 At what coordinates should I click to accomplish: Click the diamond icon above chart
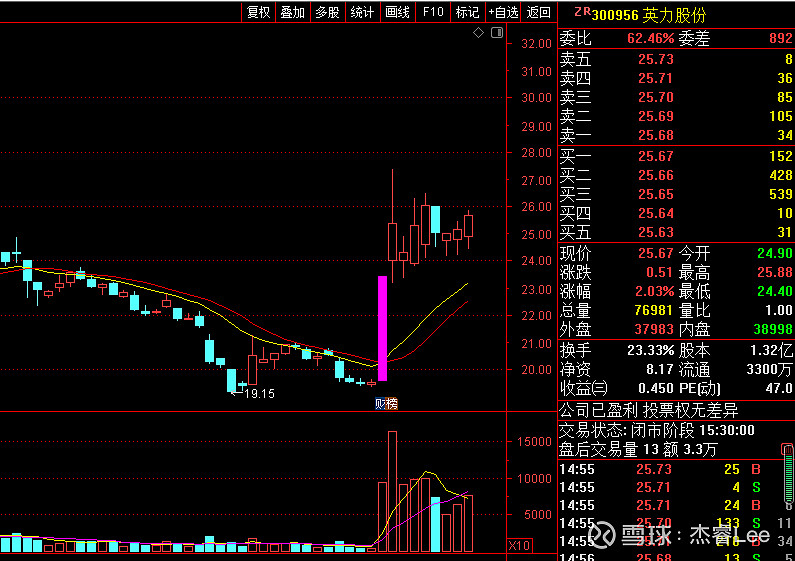[478, 33]
